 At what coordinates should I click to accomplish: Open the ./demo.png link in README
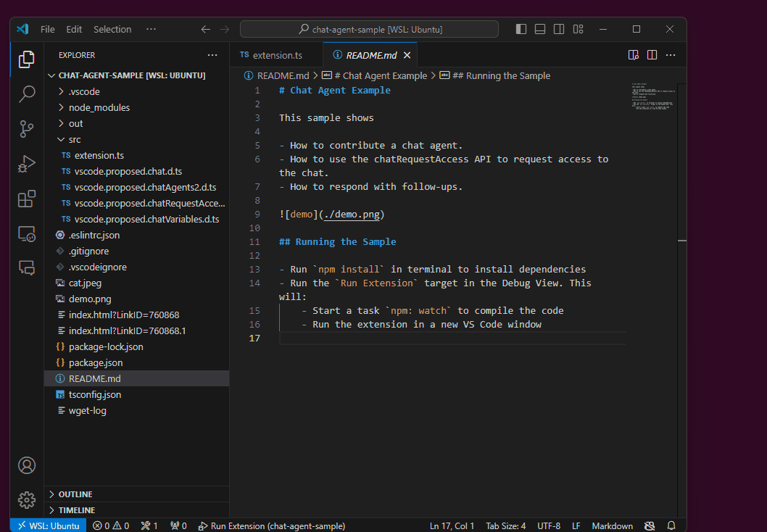click(352, 215)
